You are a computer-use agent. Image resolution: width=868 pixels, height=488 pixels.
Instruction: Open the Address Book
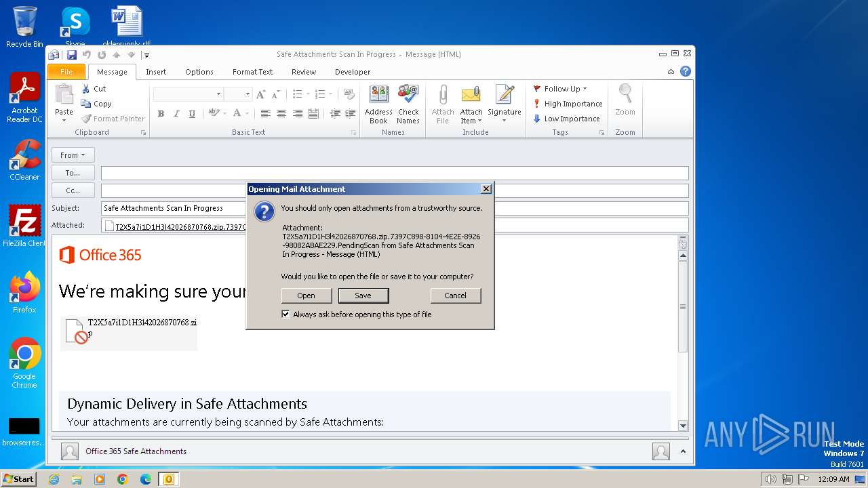[x=378, y=104]
